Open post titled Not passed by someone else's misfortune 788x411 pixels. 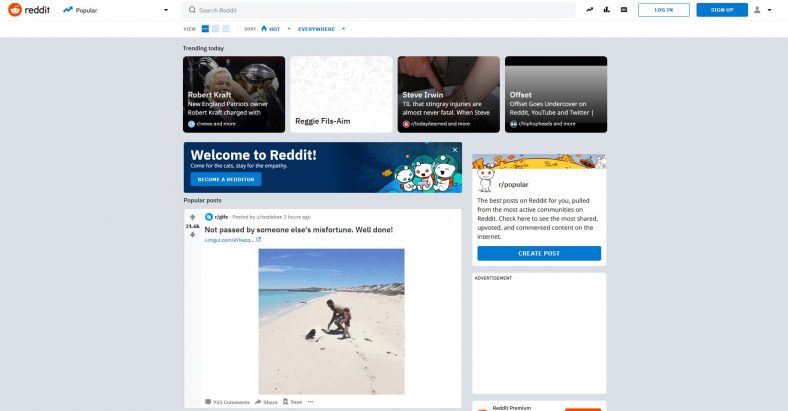[x=299, y=230]
